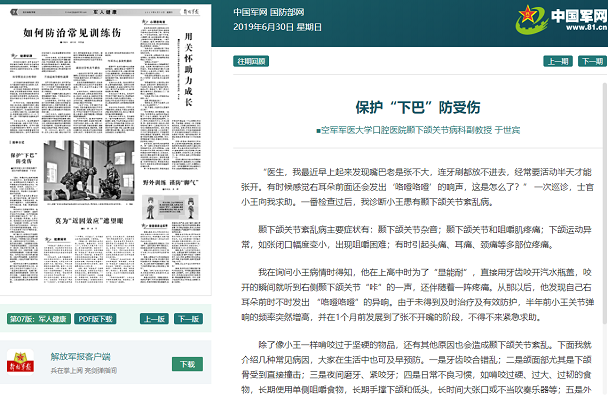This screenshot has height=399, width=608.
Task: Select the 第07版：军人健康 page label
Action: tap(39, 319)
